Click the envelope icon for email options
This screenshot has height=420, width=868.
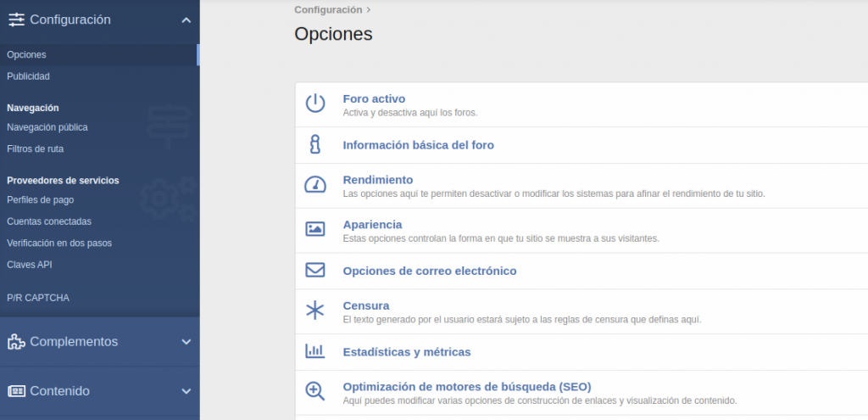pos(315,271)
